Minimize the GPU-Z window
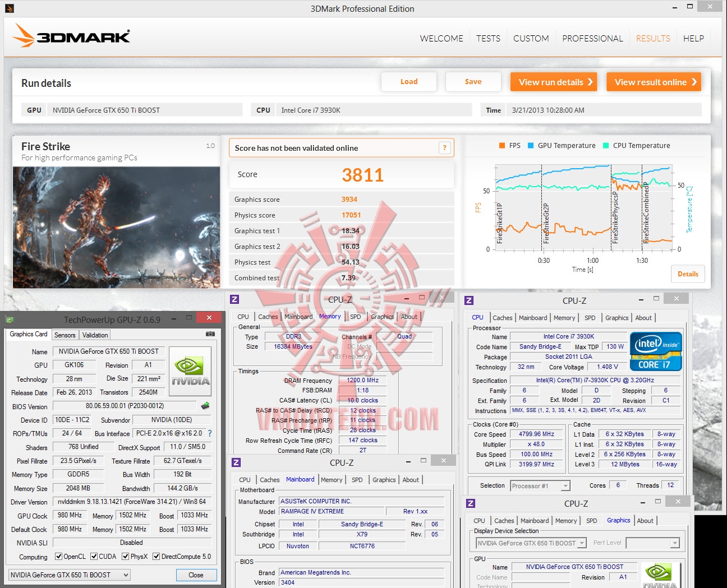Viewport: 727px width, 588px height. coord(174,319)
